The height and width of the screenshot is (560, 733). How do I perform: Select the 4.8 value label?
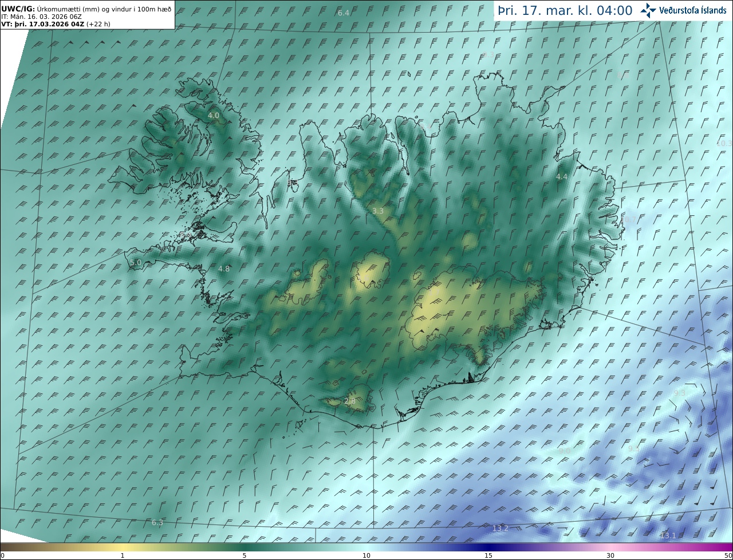coord(224,269)
